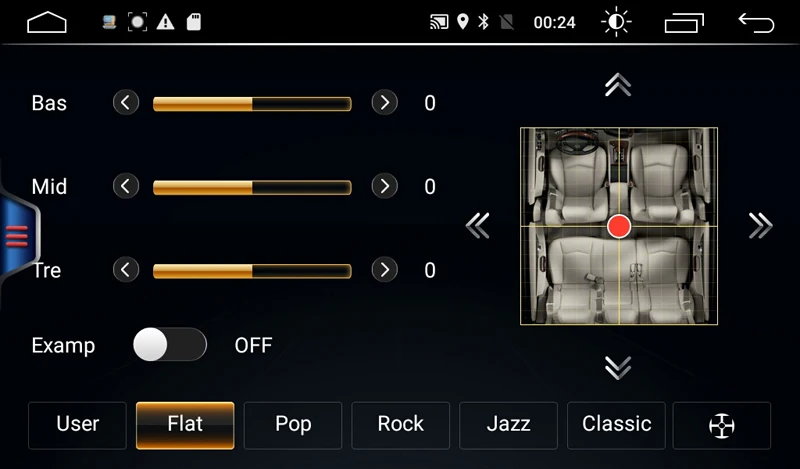Screen dimensions: 800x469
Task: Tap the brightness sun icon
Action: point(616,22)
